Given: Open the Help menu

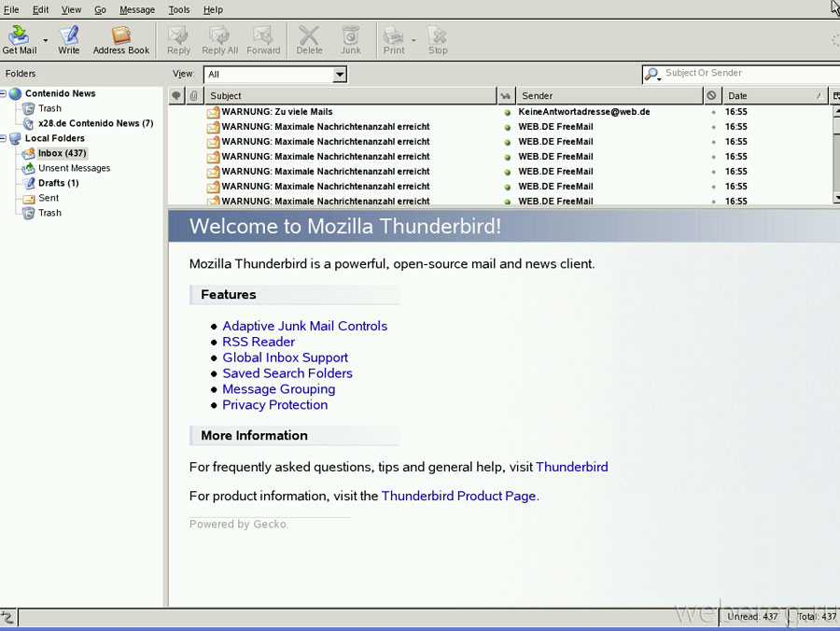Looking at the screenshot, I should (213, 9).
